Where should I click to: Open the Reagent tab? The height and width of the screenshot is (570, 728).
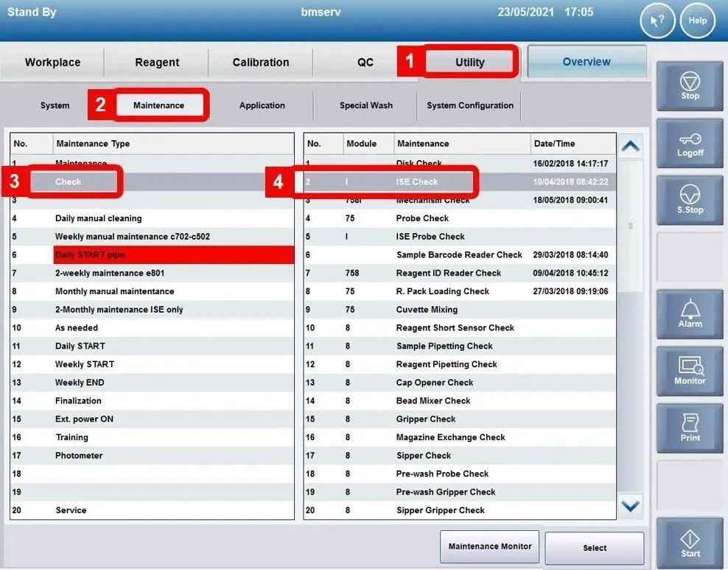click(x=157, y=62)
